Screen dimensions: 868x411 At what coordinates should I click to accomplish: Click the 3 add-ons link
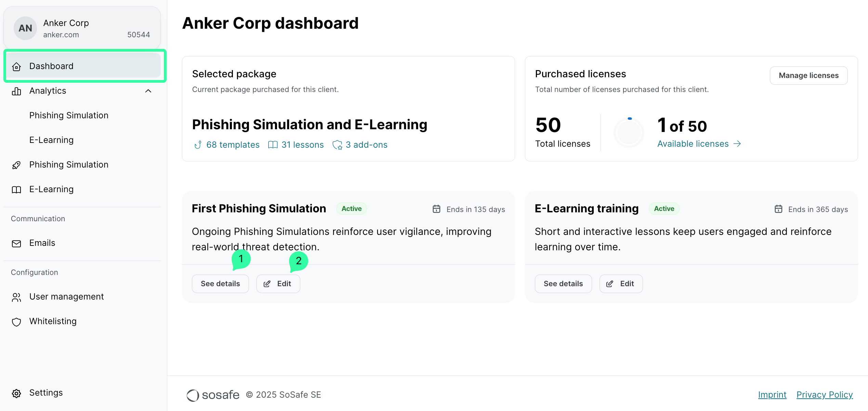click(x=366, y=145)
